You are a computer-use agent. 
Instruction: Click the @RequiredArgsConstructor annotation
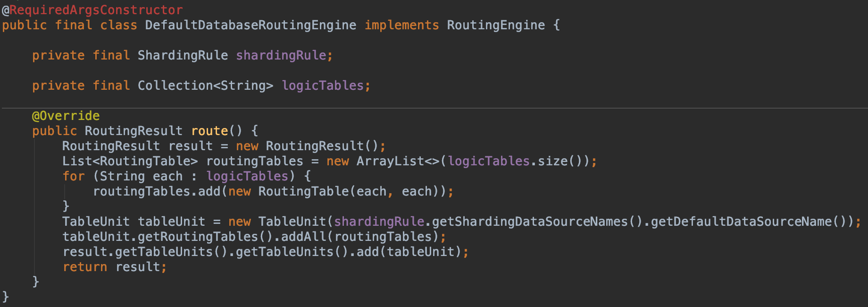pos(92,10)
